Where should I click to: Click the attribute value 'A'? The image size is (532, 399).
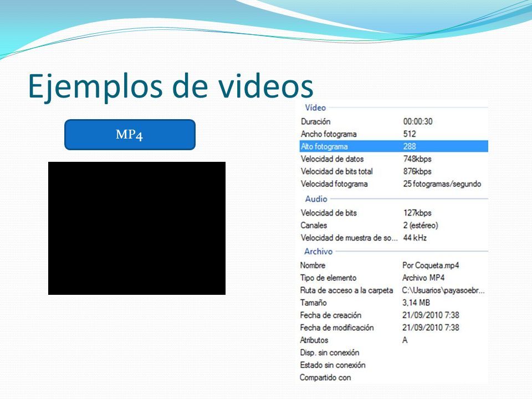pos(405,340)
